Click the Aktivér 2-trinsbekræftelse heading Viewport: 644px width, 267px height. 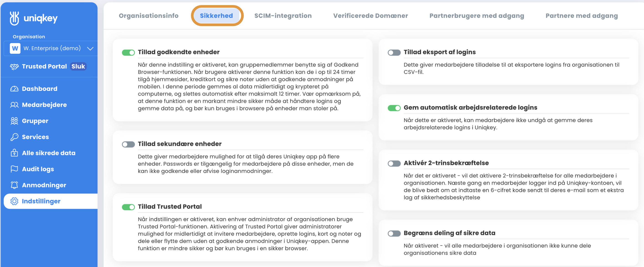click(446, 163)
